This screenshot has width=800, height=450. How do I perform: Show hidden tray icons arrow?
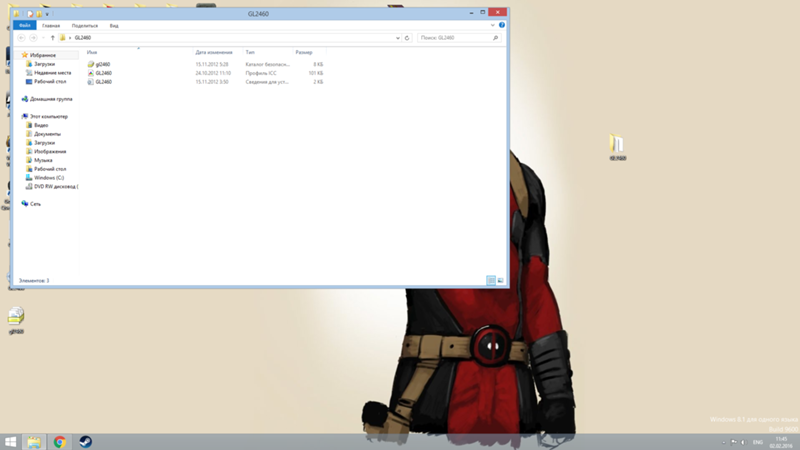(x=723, y=442)
